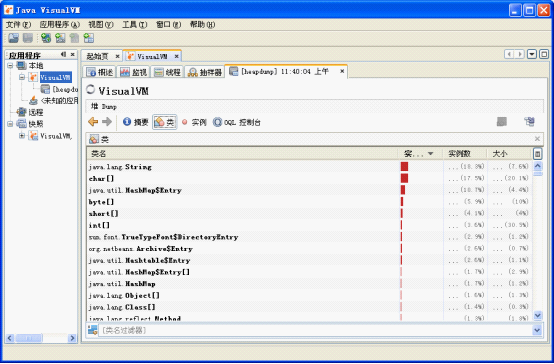Click the forward arrow in heap dump toolbar
554x364 pixels.
point(107,122)
